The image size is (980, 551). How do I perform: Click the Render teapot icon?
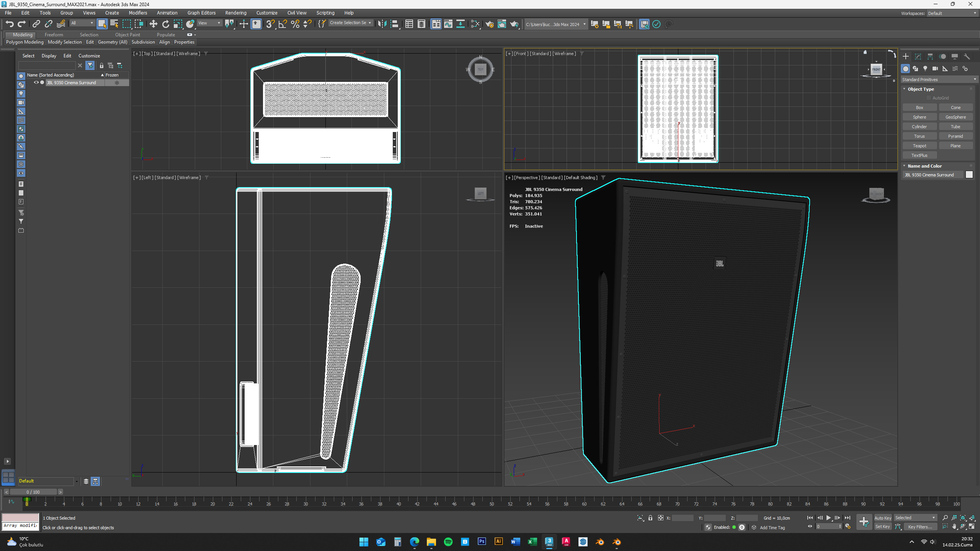514,24
